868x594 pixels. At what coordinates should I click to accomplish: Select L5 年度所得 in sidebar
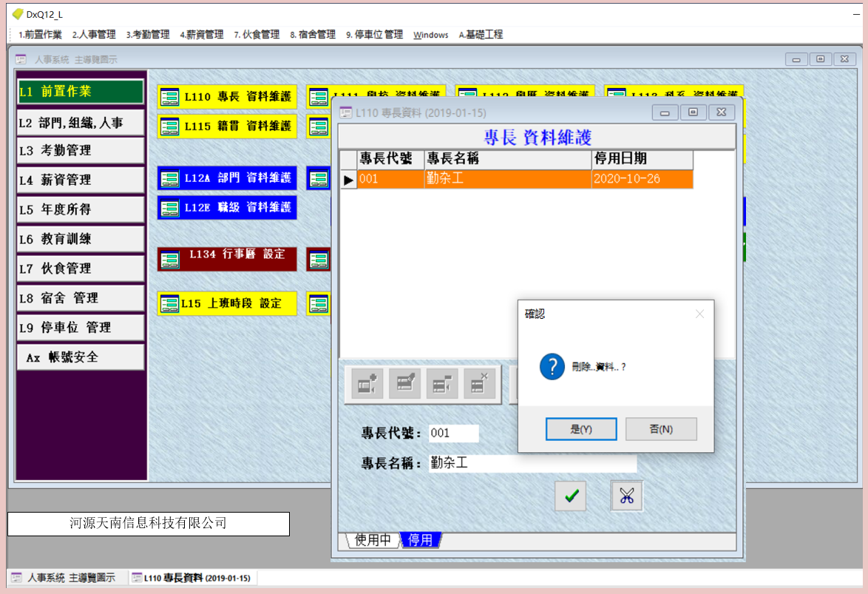[x=81, y=210]
